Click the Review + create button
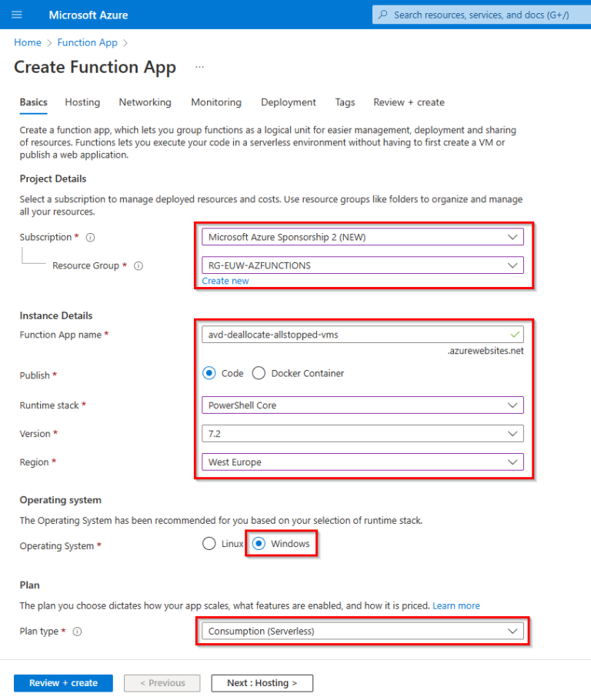Viewport: 591px width, 700px height. [62, 683]
